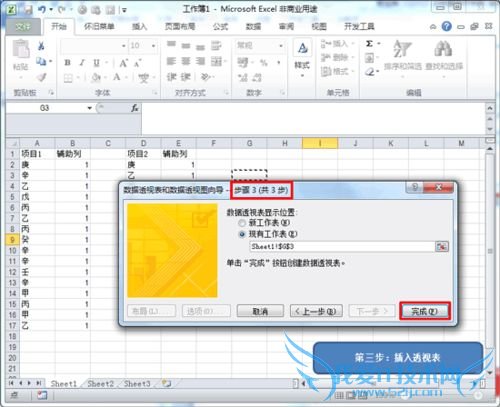Click the Format Painter brush icon
The height and width of the screenshot is (407, 500).
click(41, 77)
